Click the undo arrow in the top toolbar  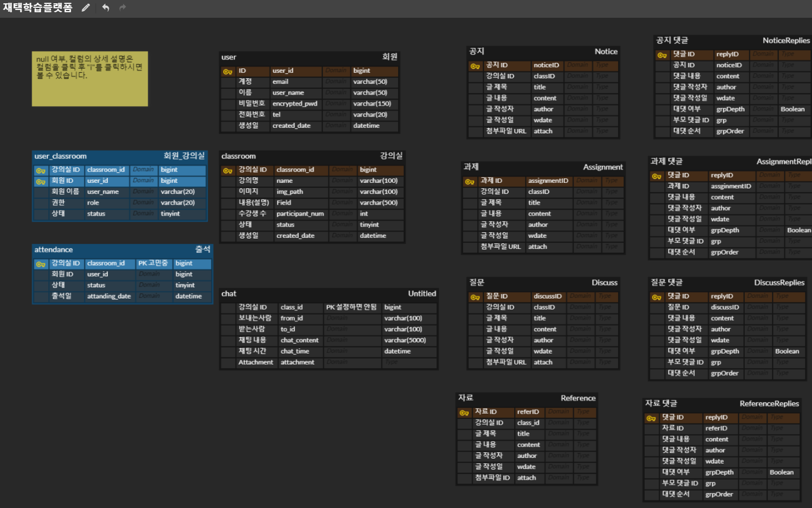(105, 8)
